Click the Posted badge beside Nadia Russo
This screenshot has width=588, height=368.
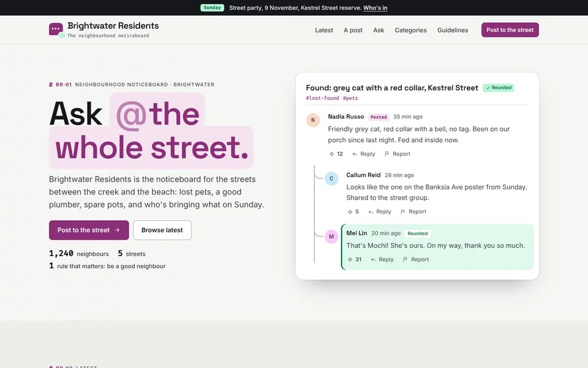[379, 117]
